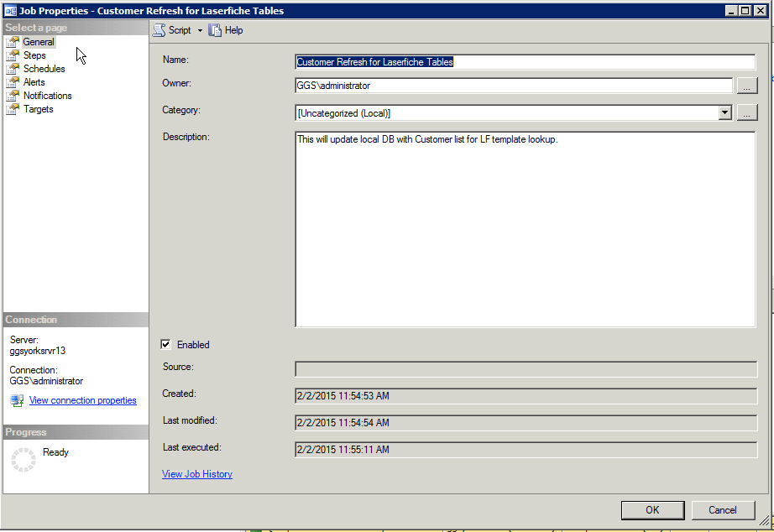
Task: Click the Notifications page icon
Action: pyautogui.click(x=13, y=96)
